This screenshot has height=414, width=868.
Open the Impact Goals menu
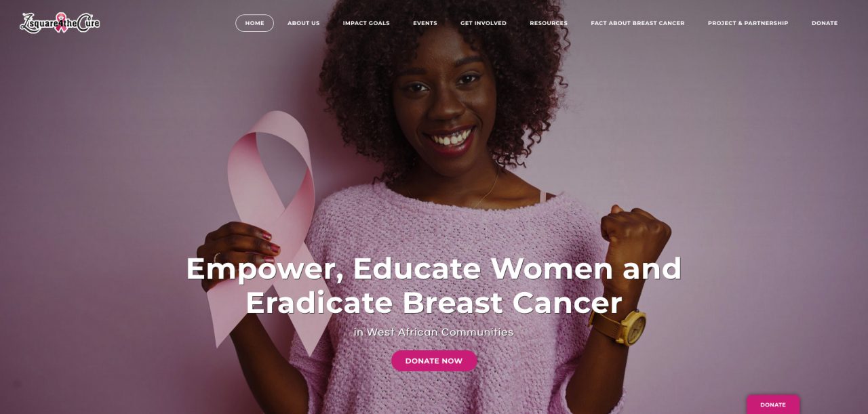point(366,23)
